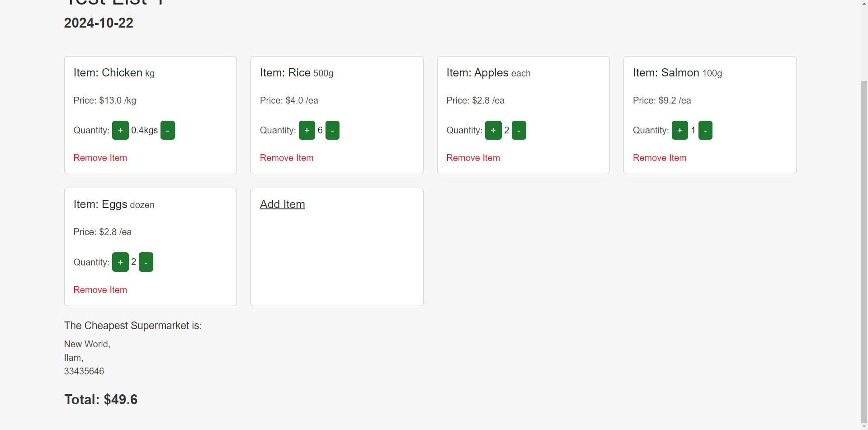Add one more Apples with plus

pyautogui.click(x=493, y=130)
